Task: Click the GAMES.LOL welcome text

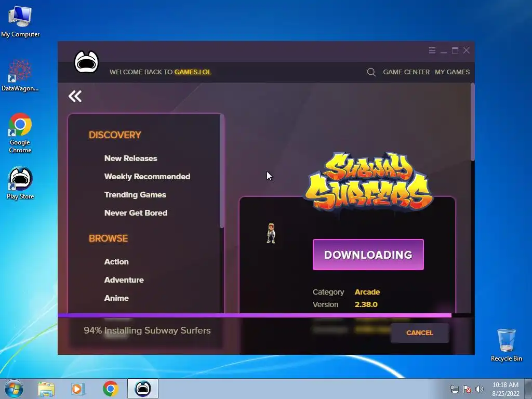Action: tap(193, 72)
